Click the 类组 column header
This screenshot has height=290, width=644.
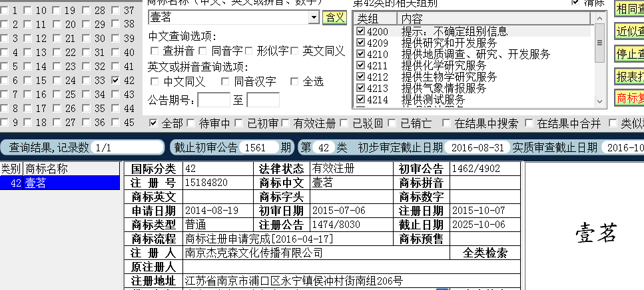pyautogui.click(x=376, y=19)
